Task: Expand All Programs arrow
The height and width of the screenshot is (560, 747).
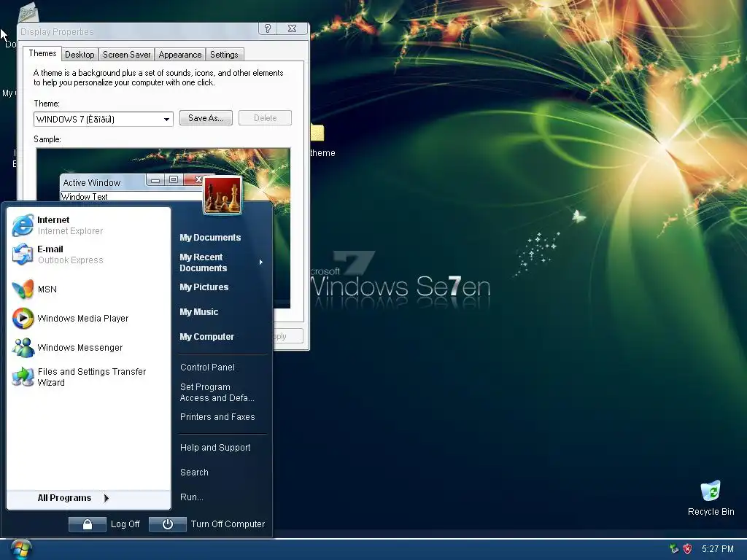Action: [107, 498]
